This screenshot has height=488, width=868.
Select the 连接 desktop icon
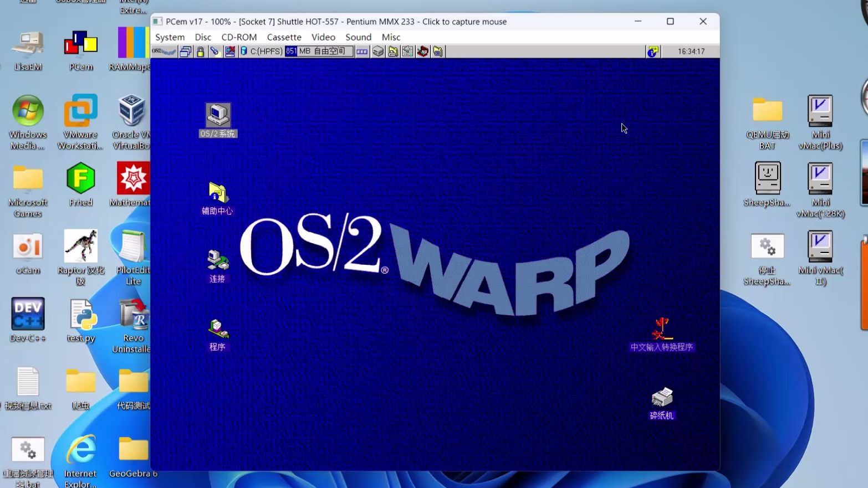(x=217, y=266)
